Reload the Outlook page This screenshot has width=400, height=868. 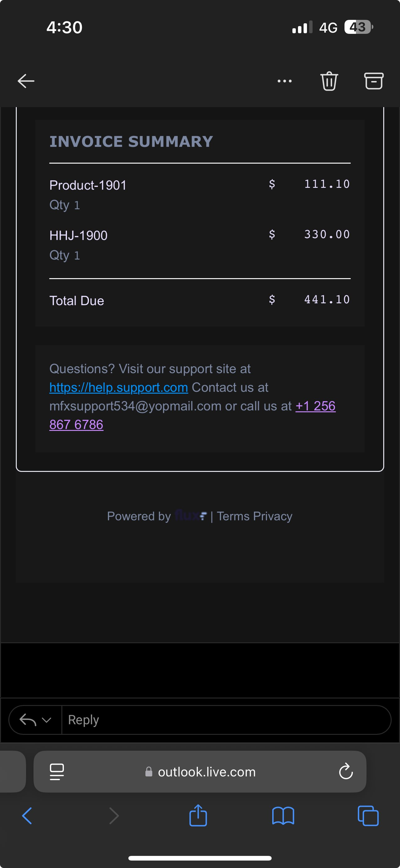pyautogui.click(x=346, y=772)
